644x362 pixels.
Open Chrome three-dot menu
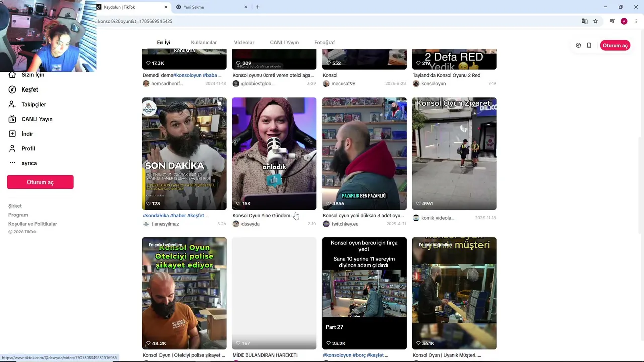(636, 21)
